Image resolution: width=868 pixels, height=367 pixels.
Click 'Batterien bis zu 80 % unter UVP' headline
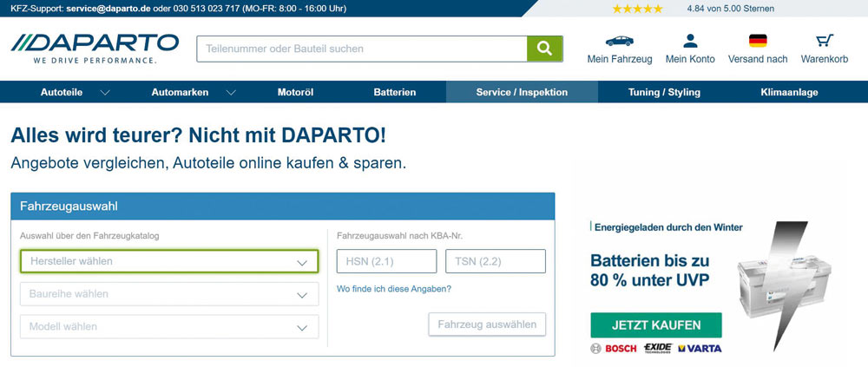[x=650, y=271]
